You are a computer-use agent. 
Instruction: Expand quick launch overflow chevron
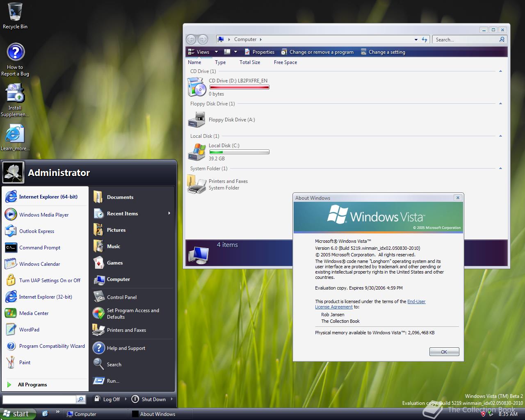point(57,412)
